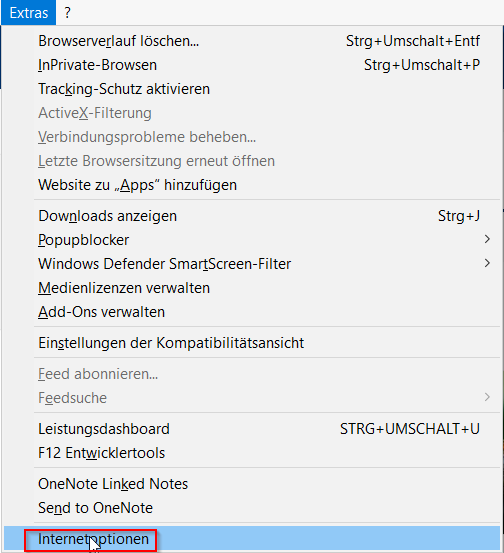Click Website zu Apps hinzufügen

[x=252, y=185]
